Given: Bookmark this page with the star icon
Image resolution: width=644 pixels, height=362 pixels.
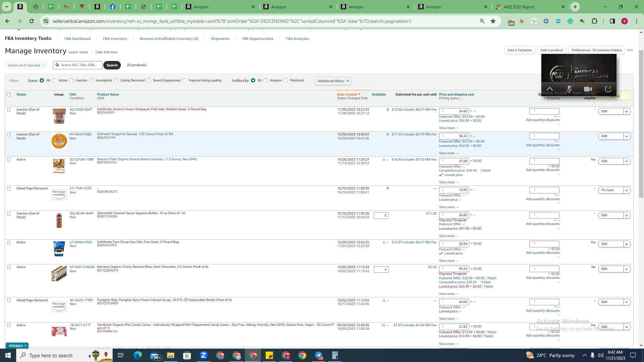Looking at the screenshot, I should 493,21.
